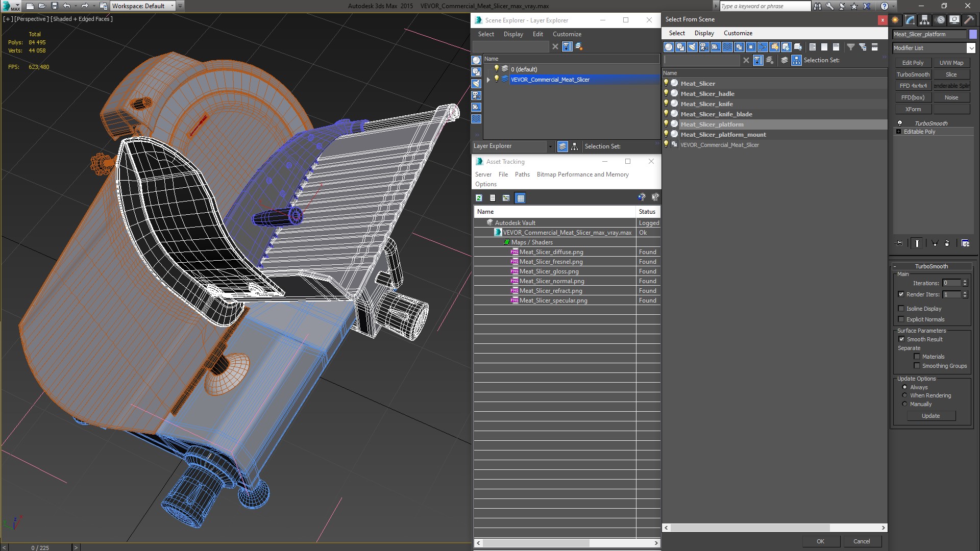Click Configure modifier sets icon

click(965, 243)
